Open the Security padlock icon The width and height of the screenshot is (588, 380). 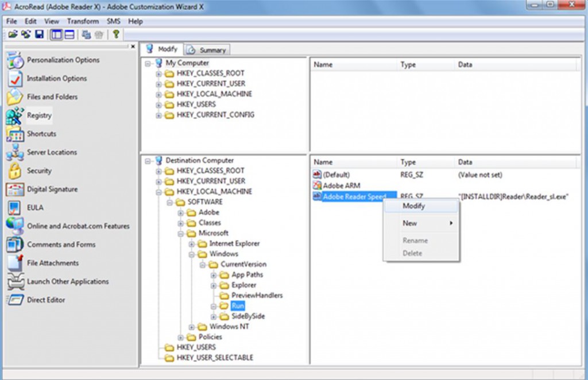pos(15,170)
